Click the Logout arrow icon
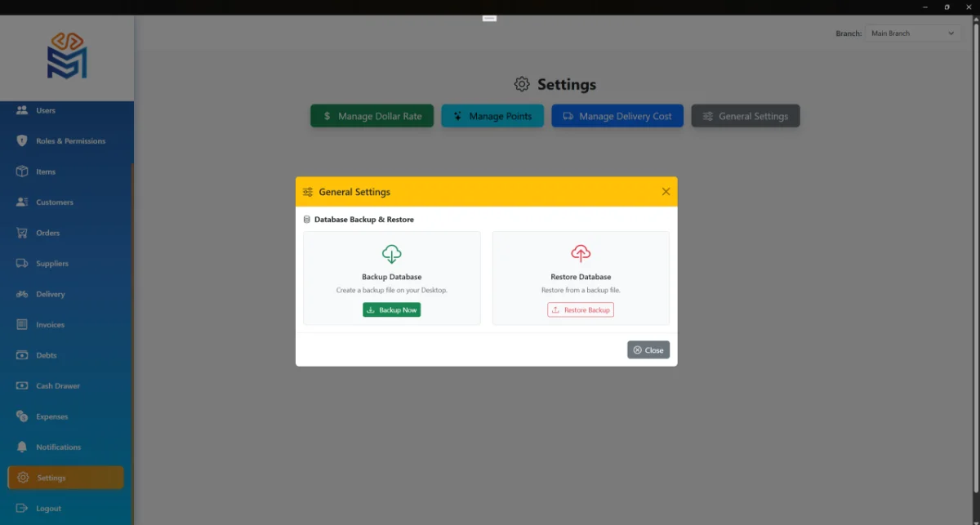Viewport: 980px width, 525px height. tap(22, 508)
